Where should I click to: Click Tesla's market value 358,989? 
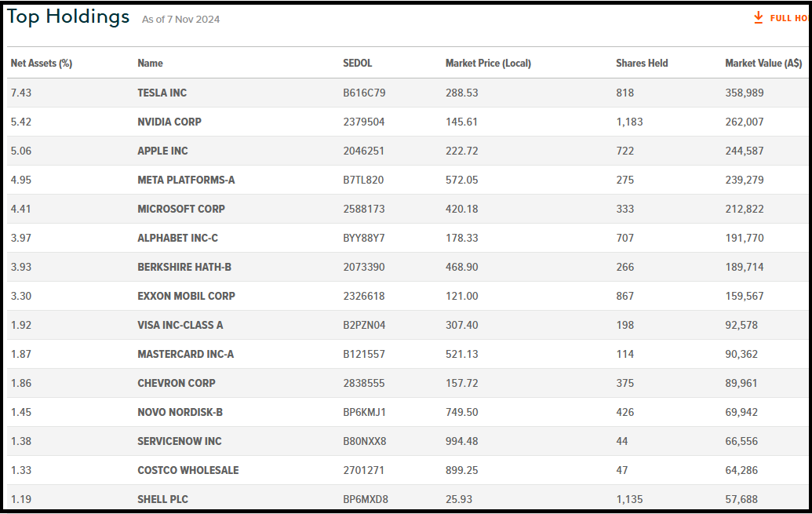click(x=745, y=93)
